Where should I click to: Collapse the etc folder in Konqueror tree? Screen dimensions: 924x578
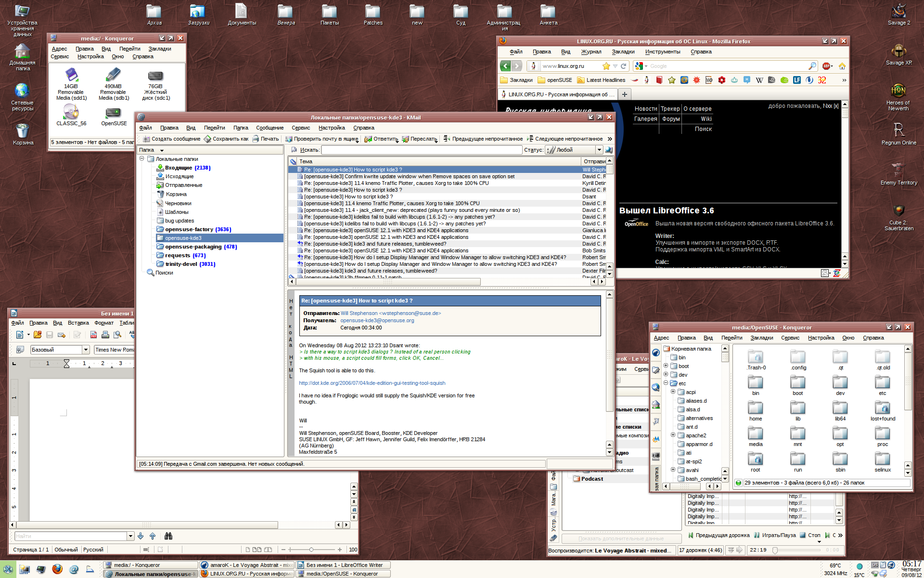click(x=666, y=383)
